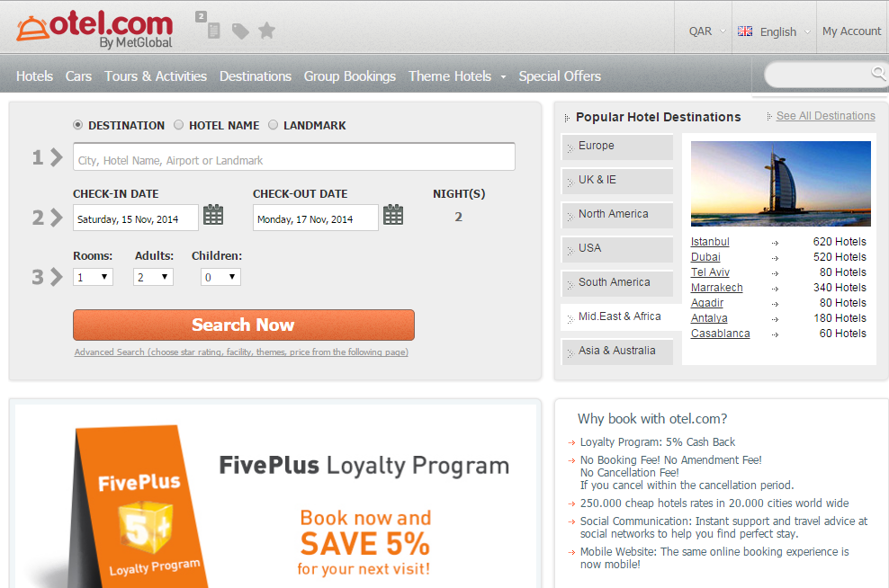Click the "Why book with otel.com?" heading
889x588 pixels.
[652, 419]
